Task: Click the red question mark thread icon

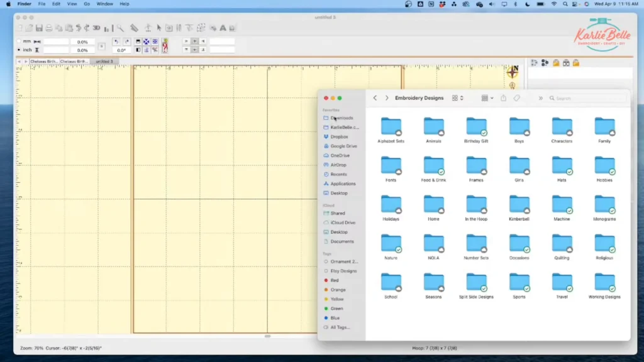Action: [x=165, y=46]
